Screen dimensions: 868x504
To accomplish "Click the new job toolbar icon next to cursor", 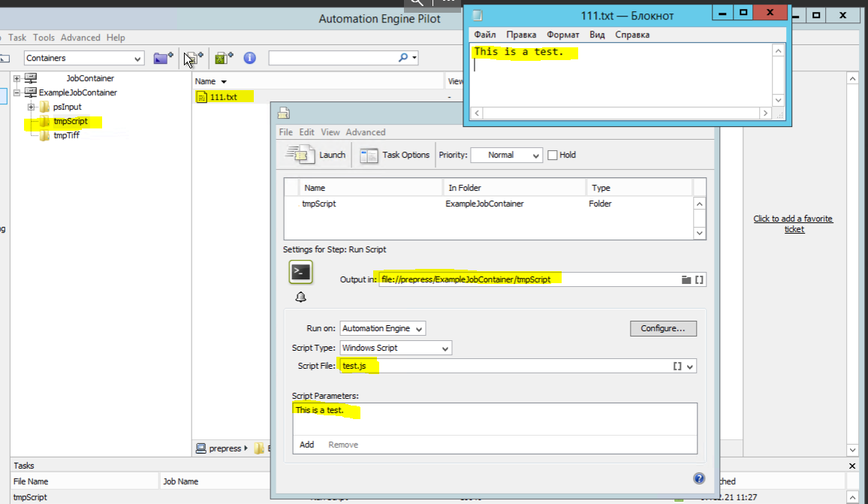I will click(195, 58).
